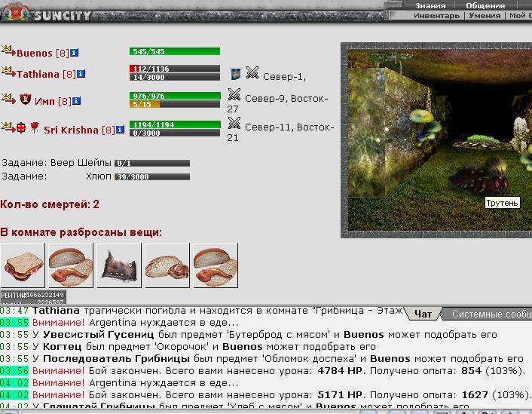Open the Инвентарь section
This screenshot has height=414, width=532.
tap(436, 15)
